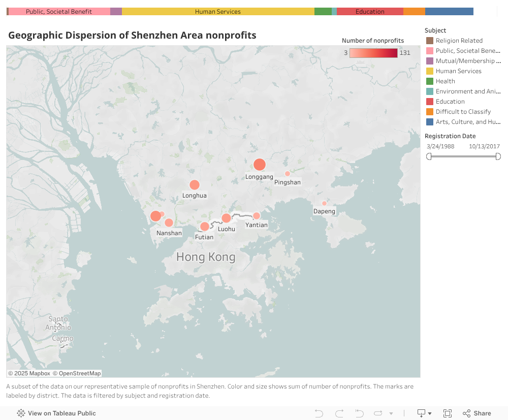The image size is (508, 420).
Task: Select the Education legend entry
Action: [x=450, y=102]
